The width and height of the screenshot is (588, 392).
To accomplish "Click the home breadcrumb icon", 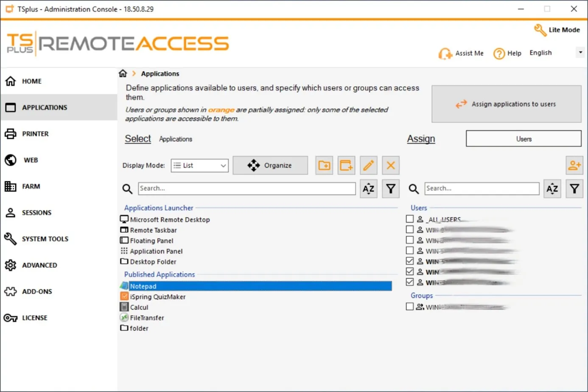I will (123, 73).
